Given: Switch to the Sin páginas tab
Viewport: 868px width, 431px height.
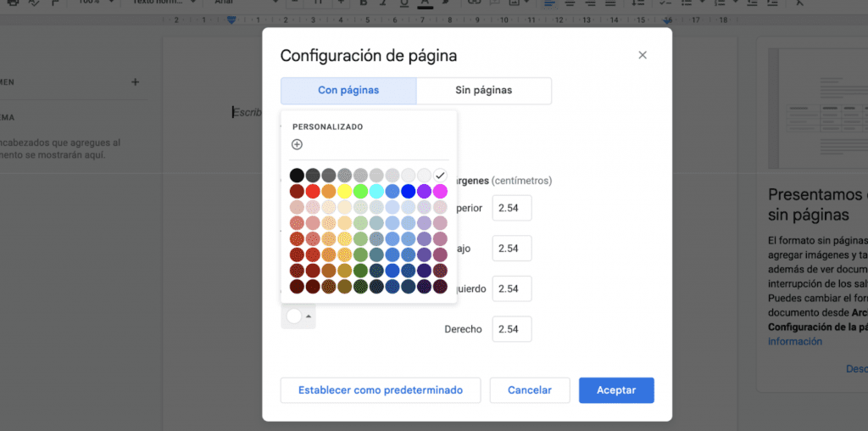Looking at the screenshot, I should pyautogui.click(x=484, y=90).
